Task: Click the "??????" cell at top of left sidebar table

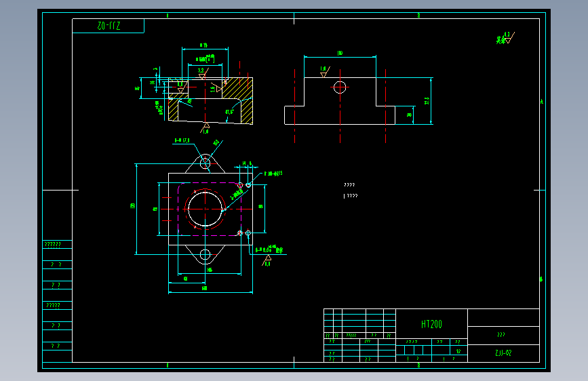Action: tap(58, 245)
